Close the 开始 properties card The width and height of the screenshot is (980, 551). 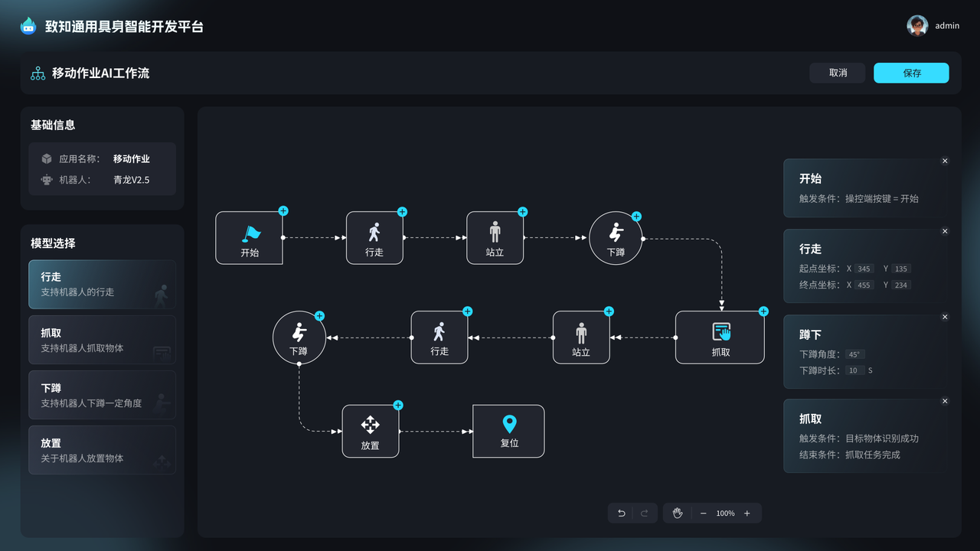coord(945,161)
